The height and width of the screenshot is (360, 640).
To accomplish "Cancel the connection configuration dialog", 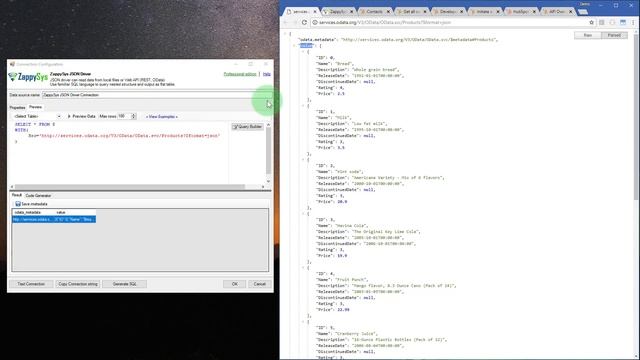I will (260, 284).
